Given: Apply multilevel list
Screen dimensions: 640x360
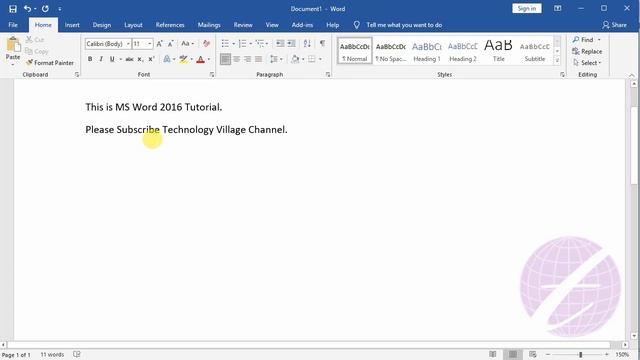Looking at the screenshot, I should coord(260,44).
